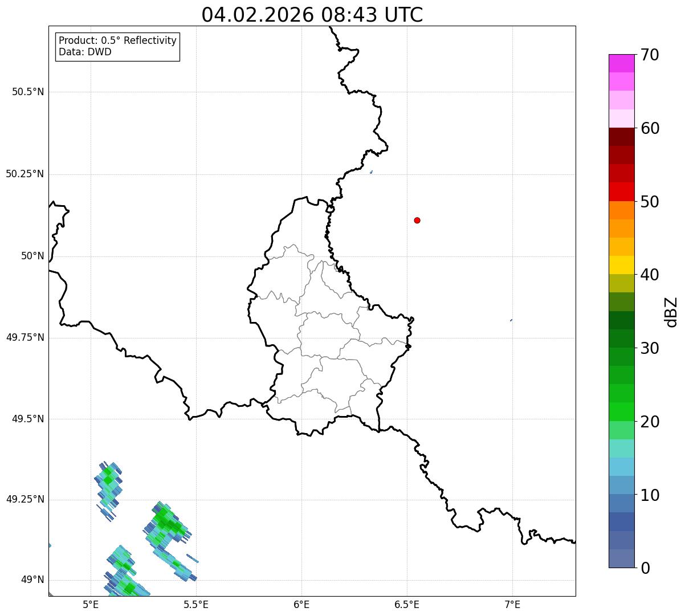Select the yellow colorbar segment at 40
The width and height of the screenshot is (685, 616).
coord(621,265)
